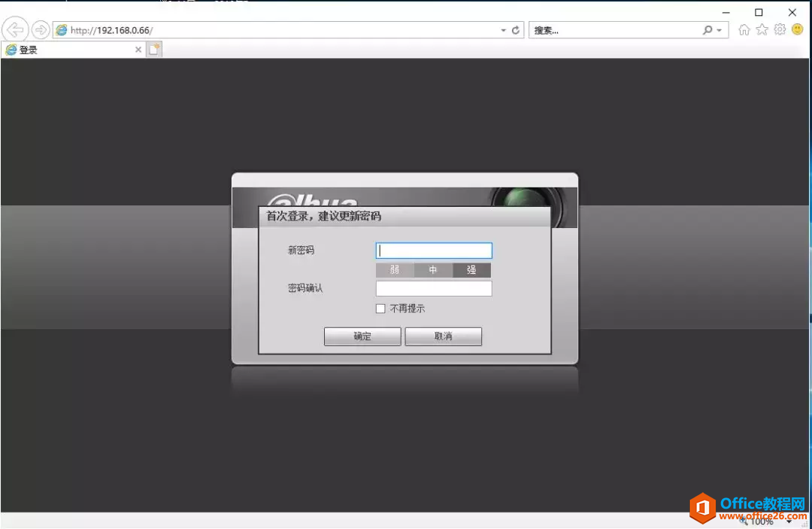812x529 pixels.
Task: Minimize the browser window
Action: click(726, 13)
